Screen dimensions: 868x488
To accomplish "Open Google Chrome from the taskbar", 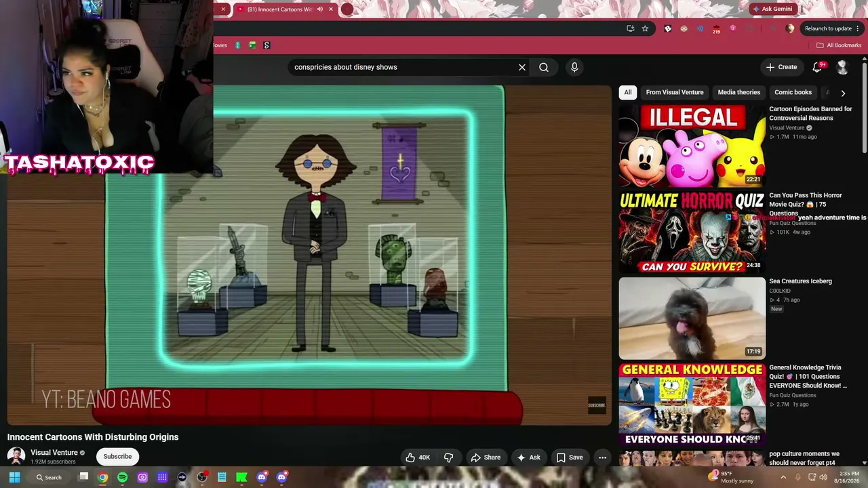I will tap(102, 477).
